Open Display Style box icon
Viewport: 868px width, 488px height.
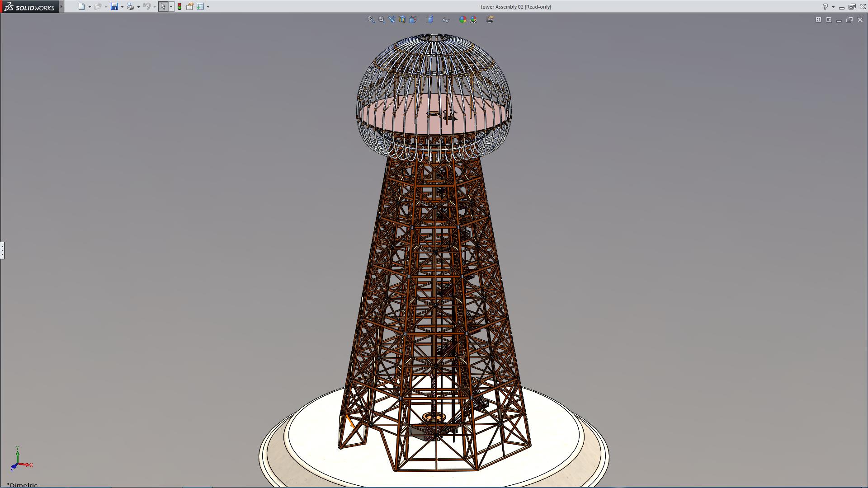click(x=429, y=19)
